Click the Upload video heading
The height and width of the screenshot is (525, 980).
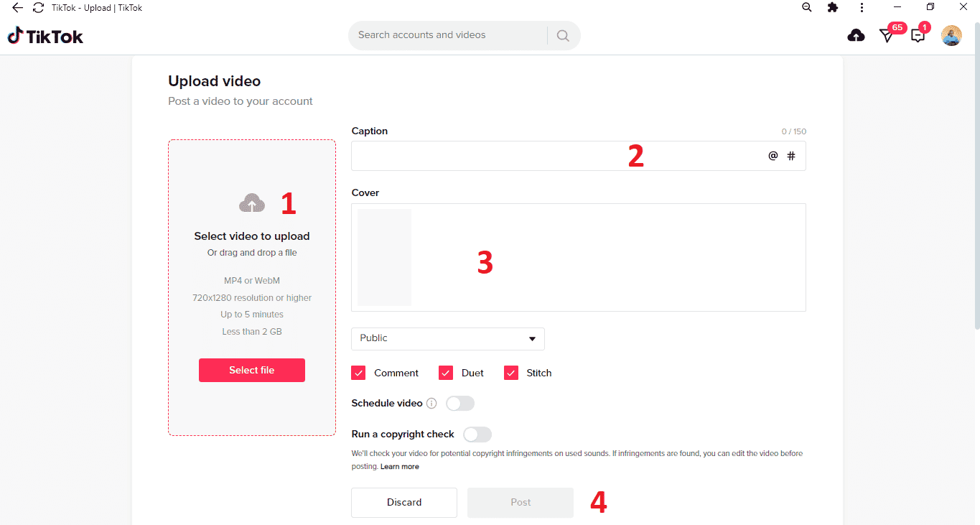214,81
